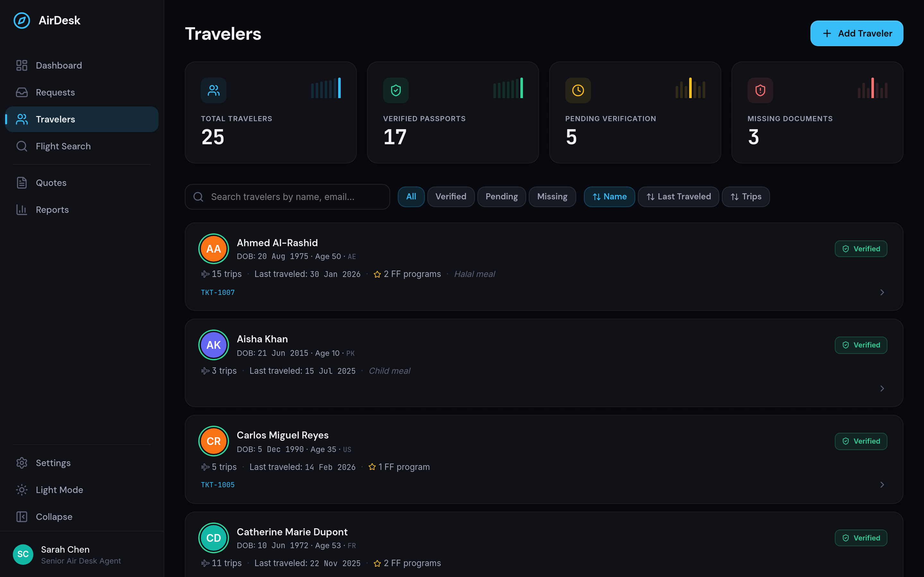924x577 pixels.
Task: Open Settings with the gear icon
Action: (x=22, y=463)
